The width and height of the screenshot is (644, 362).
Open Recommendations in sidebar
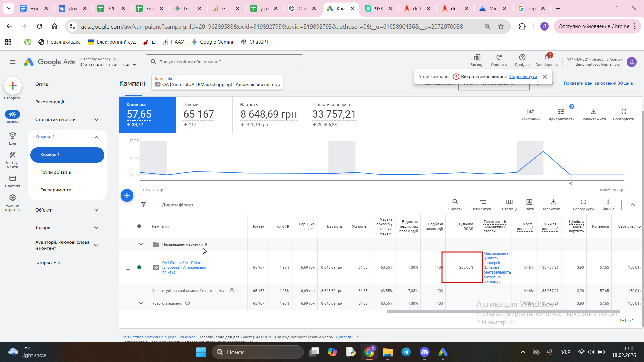click(x=50, y=102)
